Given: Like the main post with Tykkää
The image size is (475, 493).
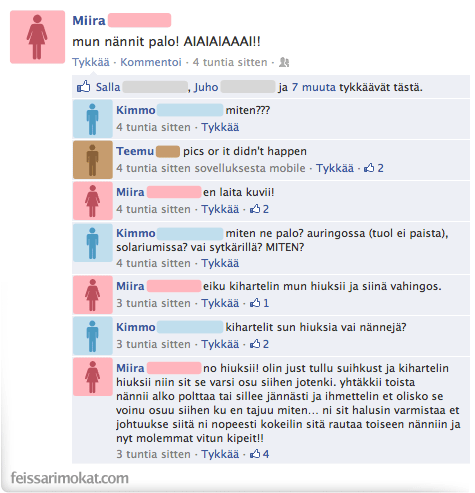Looking at the screenshot, I should click(x=91, y=62).
